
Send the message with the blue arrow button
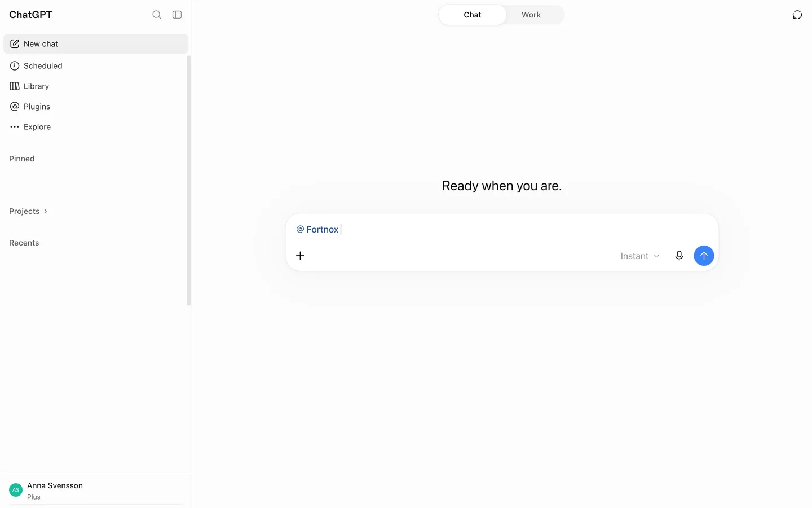point(704,256)
